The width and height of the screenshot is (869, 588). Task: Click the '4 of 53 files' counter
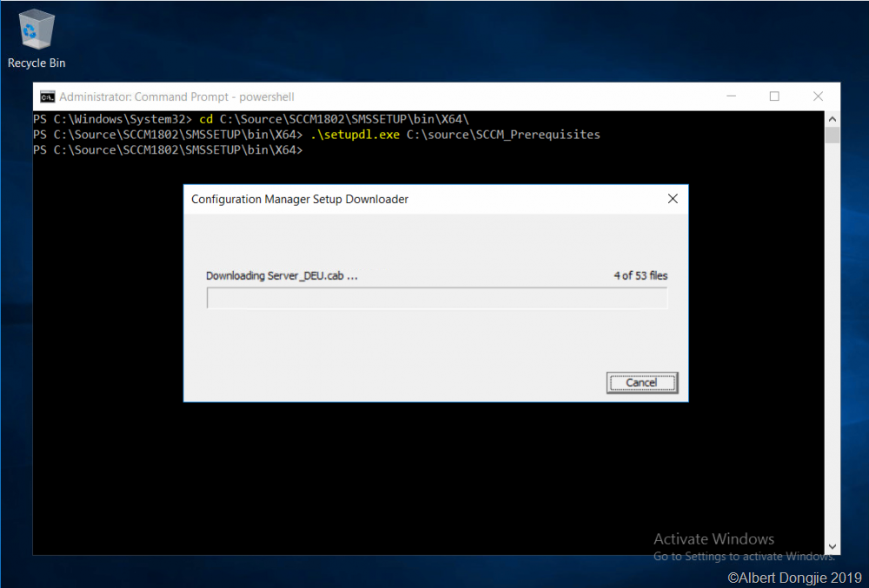(x=640, y=276)
